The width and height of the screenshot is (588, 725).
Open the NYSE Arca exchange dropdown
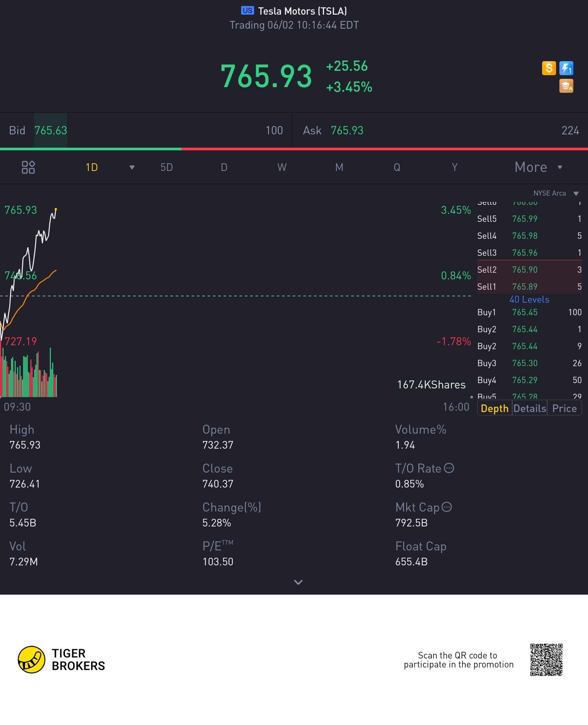tap(555, 193)
